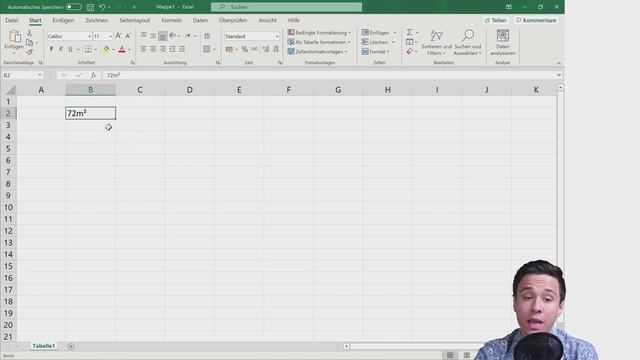Click increase decimal icon
The width and height of the screenshot is (640, 360).
coord(266,49)
